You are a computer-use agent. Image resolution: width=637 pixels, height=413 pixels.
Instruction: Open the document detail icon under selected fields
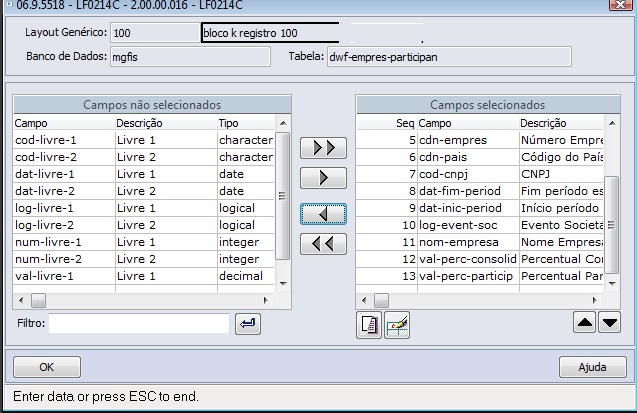coord(369,325)
